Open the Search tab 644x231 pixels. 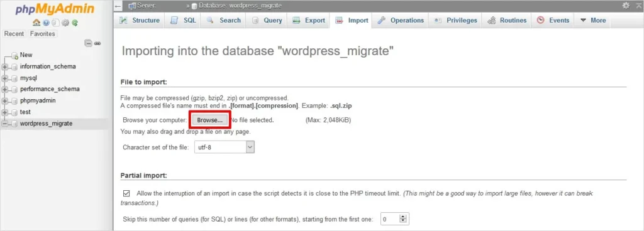point(223,20)
